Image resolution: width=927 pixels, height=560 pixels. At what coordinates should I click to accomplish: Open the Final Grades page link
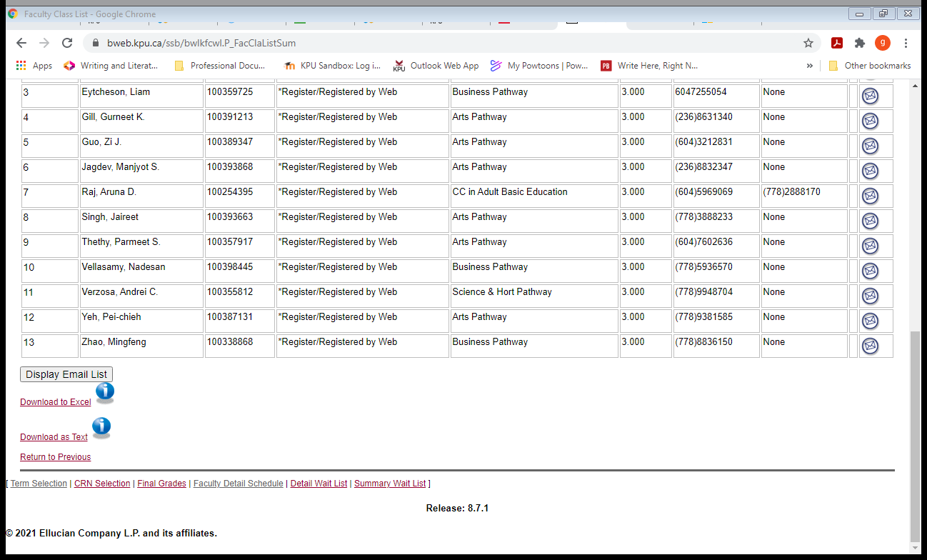[x=161, y=483]
